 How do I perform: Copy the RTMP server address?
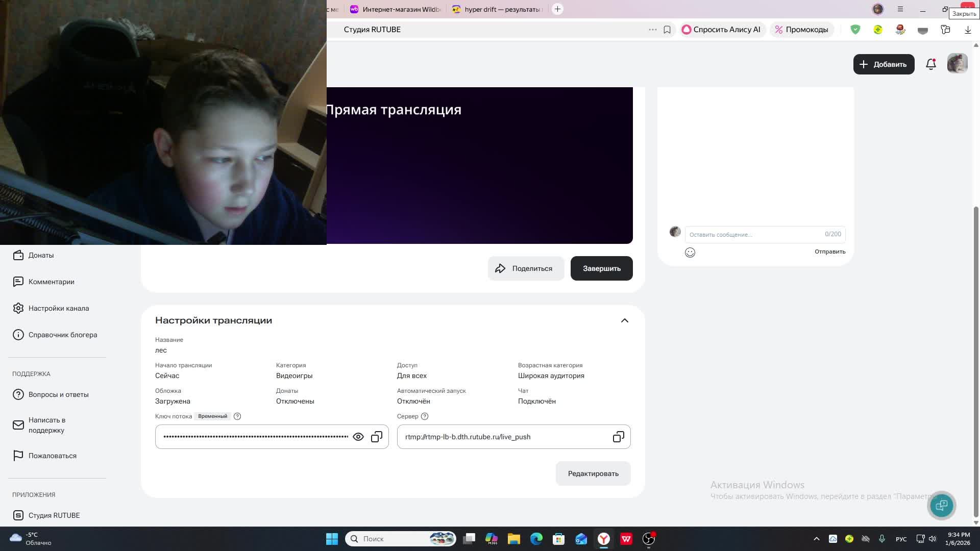(x=618, y=437)
